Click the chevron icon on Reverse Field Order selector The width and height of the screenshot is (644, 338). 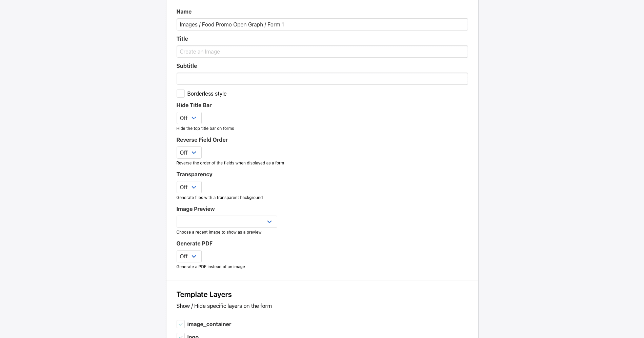pyautogui.click(x=194, y=153)
